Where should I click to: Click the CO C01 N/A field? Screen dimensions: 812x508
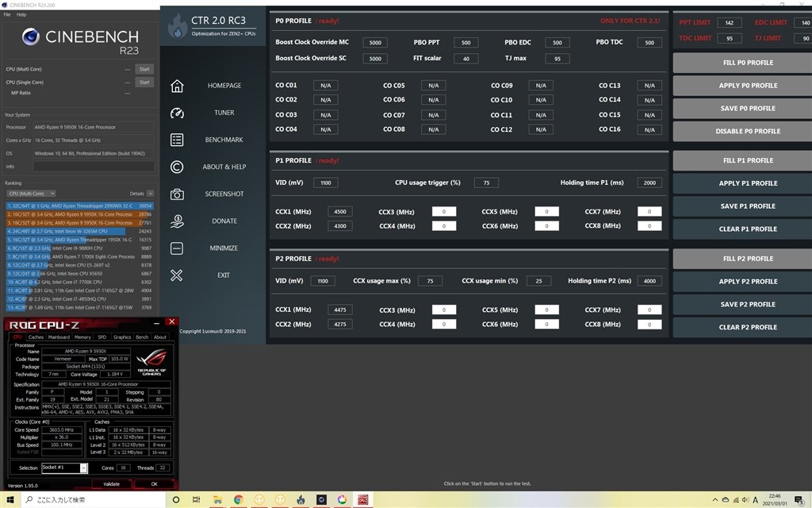tap(326, 86)
